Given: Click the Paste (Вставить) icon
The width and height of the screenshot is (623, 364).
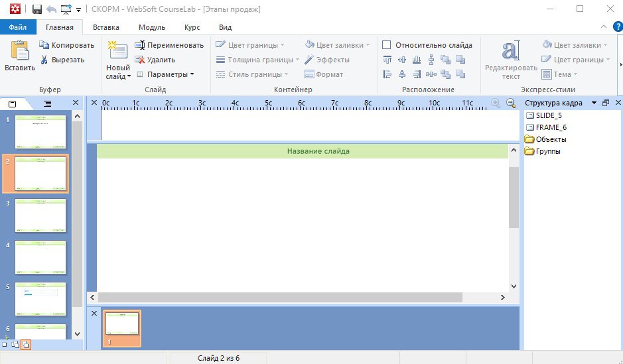Looking at the screenshot, I should click(x=19, y=52).
